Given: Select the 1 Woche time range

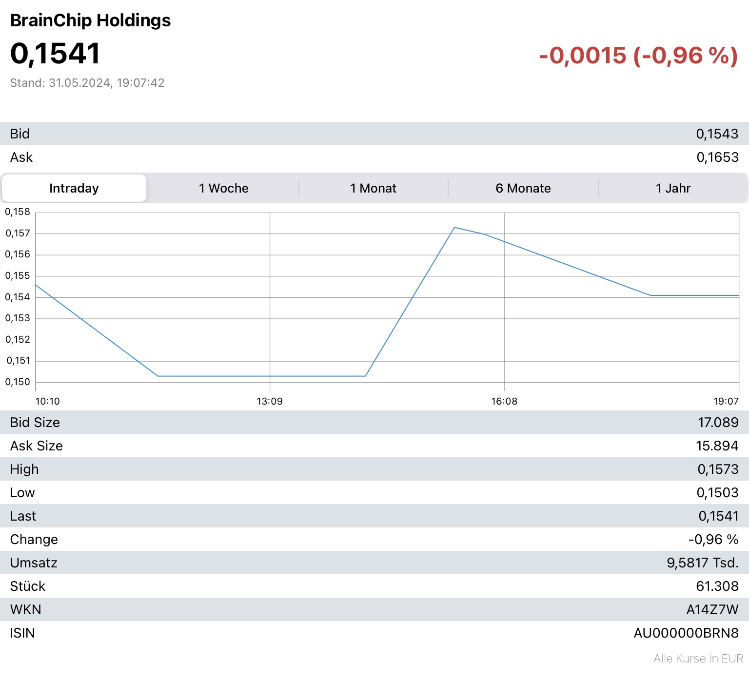Looking at the screenshot, I should click(x=223, y=188).
